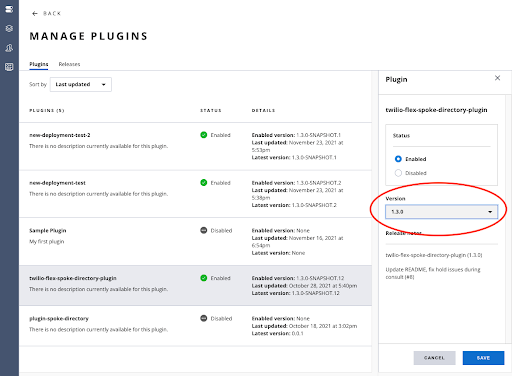
Task: Click the Plugin panel scrollbar
Action: point(508,218)
